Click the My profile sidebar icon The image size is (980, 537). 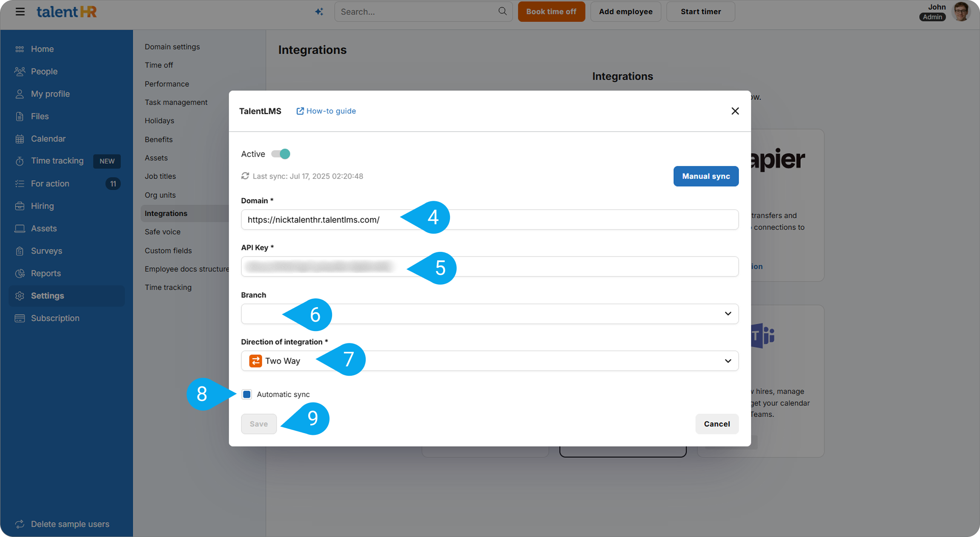[20, 94]
